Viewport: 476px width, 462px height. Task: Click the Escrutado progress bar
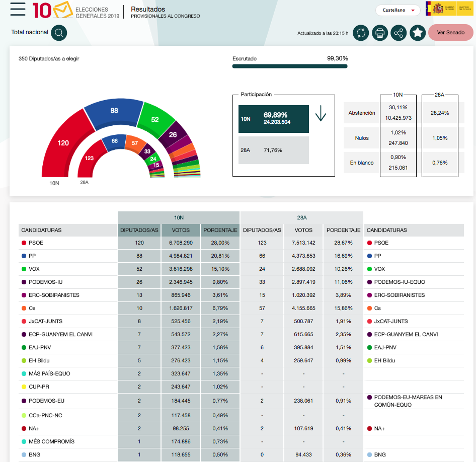(289, 65)
